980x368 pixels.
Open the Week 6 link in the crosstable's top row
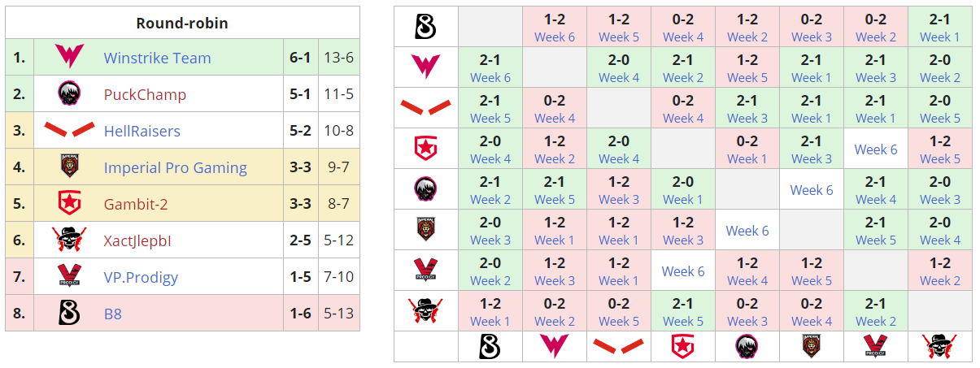tap(554, 37)
